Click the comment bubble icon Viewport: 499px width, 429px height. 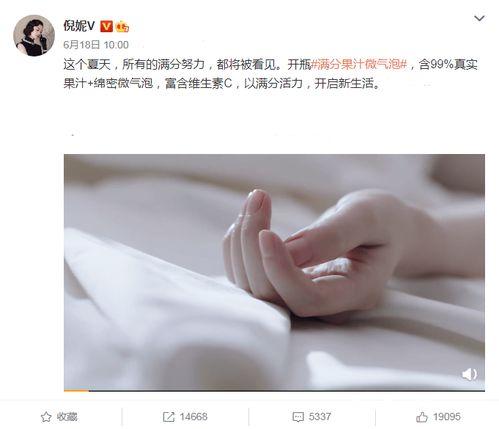(x=298, y=417)
